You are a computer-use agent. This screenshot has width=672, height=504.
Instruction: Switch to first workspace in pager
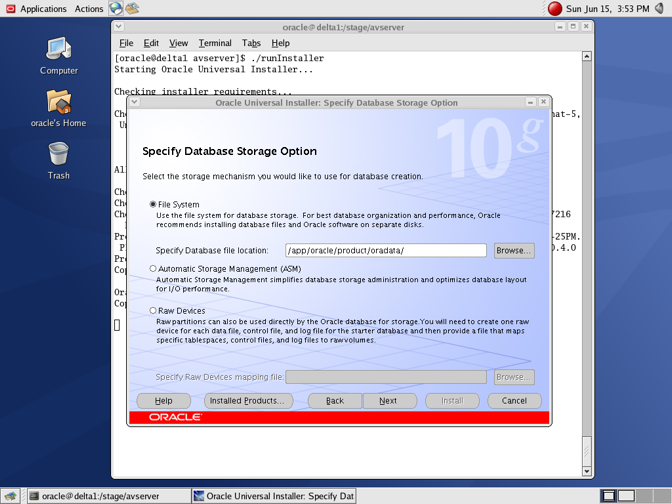click(x=608, y=496)
